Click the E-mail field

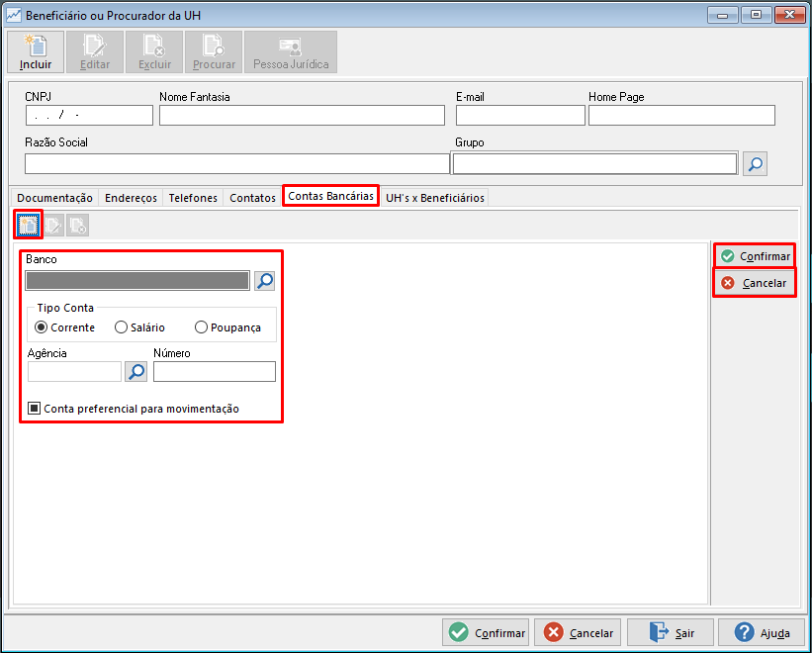[520, 115]
